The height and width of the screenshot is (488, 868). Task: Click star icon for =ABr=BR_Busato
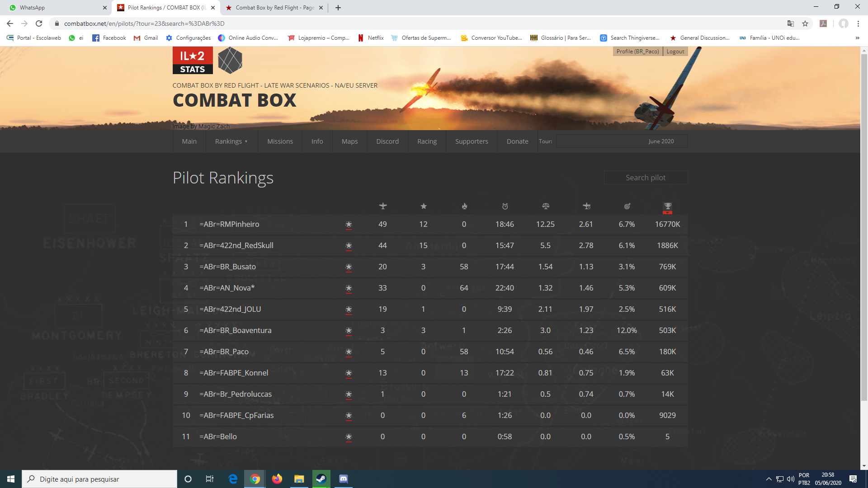coord(349,267)
